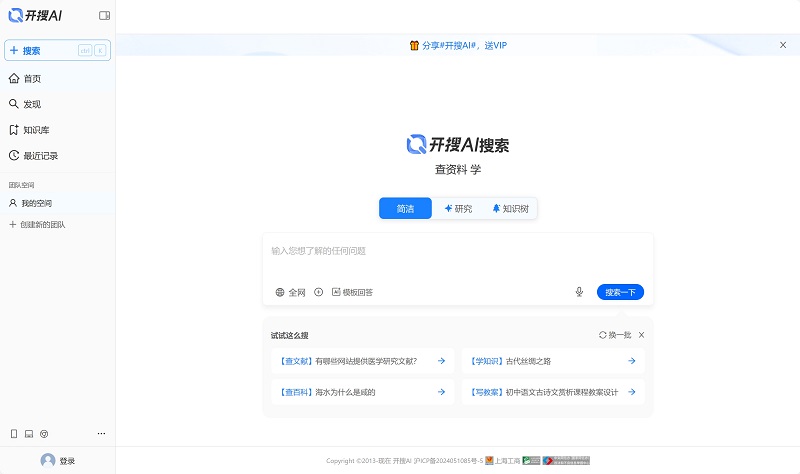Image resolution: width=800 pixels, height=474 pixels.
Task: Click the bookmark icon beside 知识库
Action: click(x=14, y=130)
